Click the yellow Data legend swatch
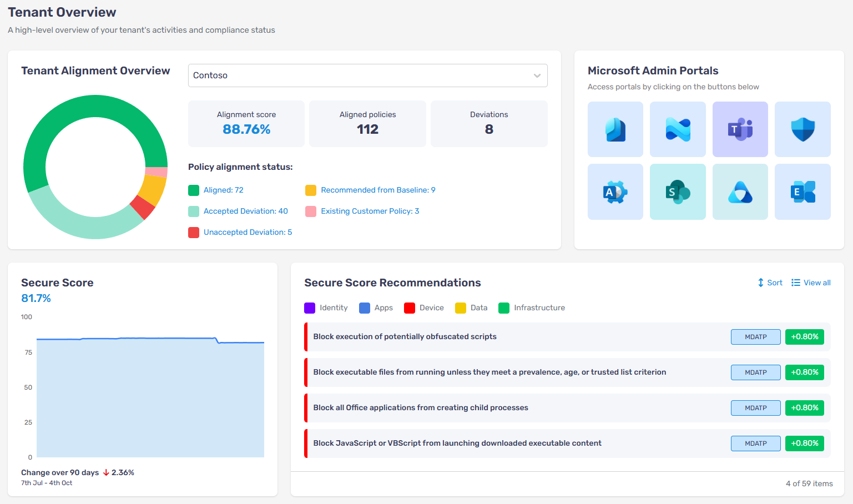 point(461,308)
